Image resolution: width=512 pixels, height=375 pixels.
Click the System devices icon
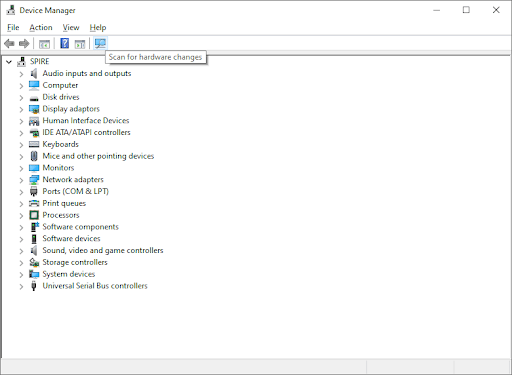(x=34, y=274)
